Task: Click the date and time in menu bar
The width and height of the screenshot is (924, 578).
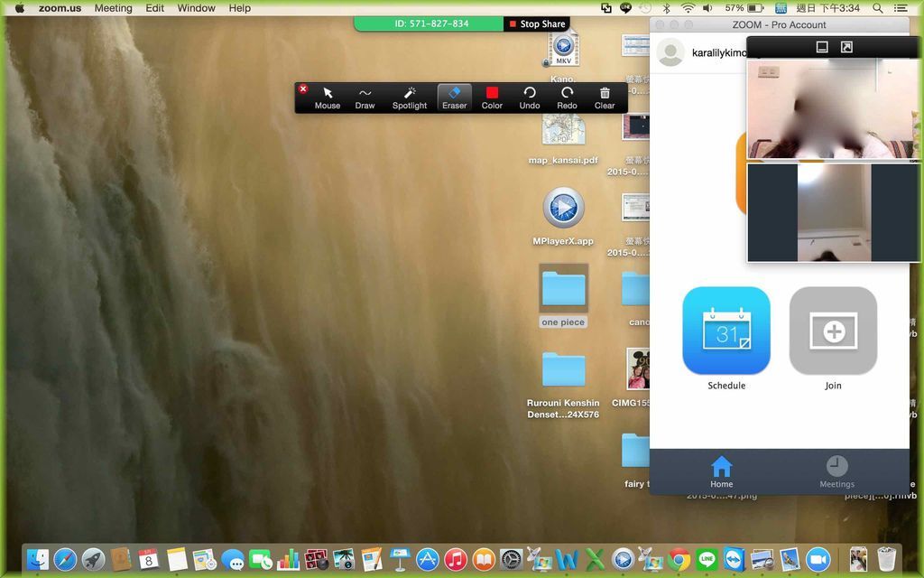Action: pyautogui.click(x=828, y=8)
